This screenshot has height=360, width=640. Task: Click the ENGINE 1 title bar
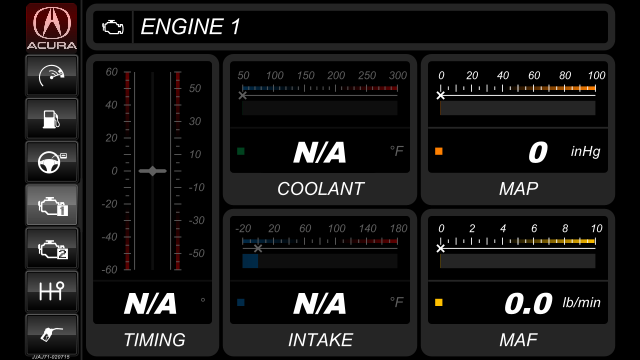click(x=351, y=27)
